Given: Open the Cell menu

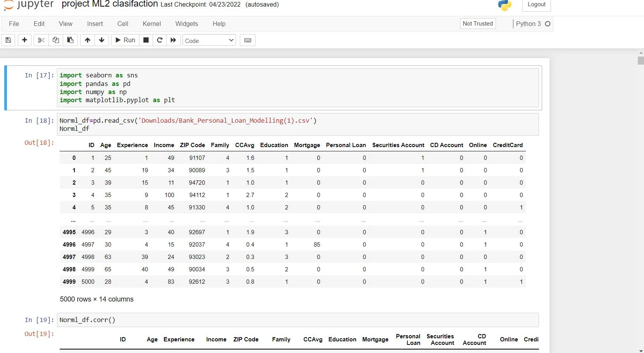Looking at the screenshot, I should pyautogui.click(x=122, y=24).
